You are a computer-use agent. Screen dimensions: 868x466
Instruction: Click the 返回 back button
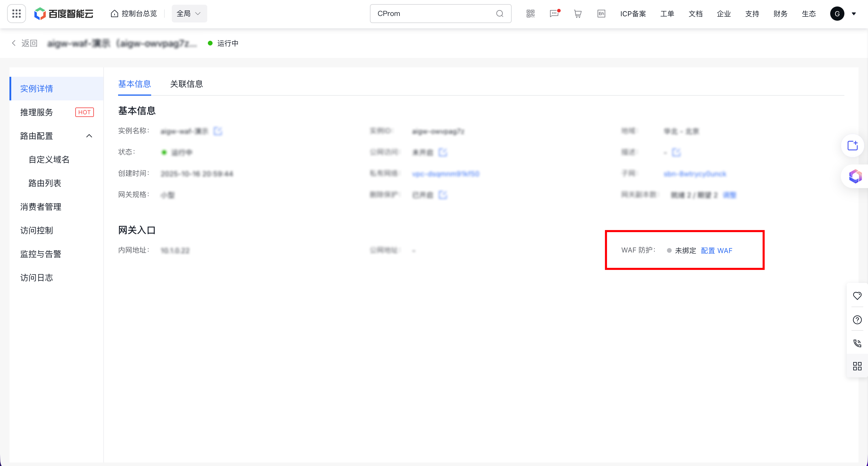pos(25,43)
